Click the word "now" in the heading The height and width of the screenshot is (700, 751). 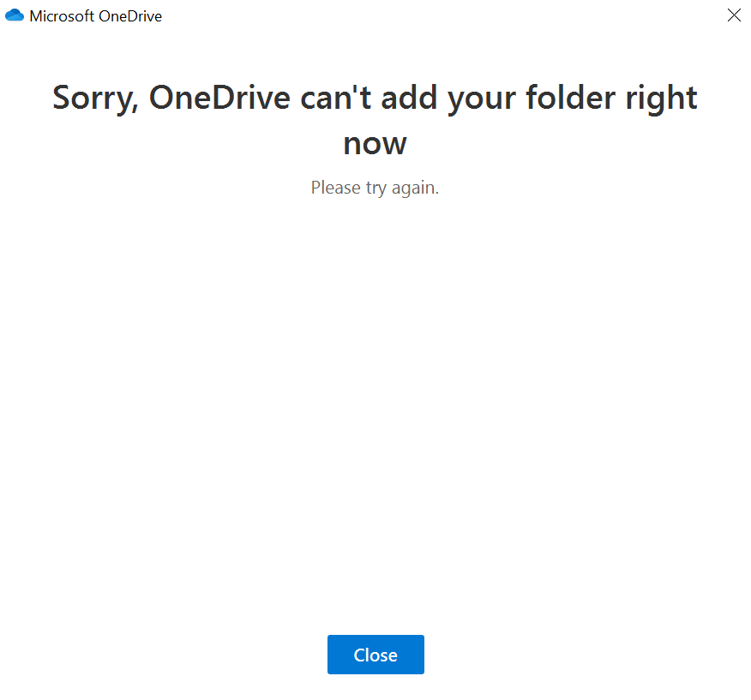[375, 145]
